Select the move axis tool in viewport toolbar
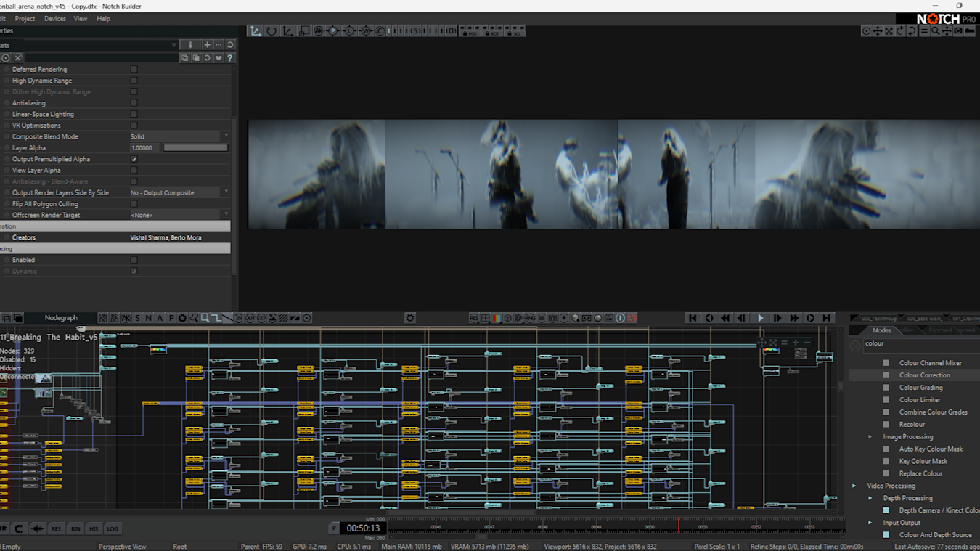Viewport: 980px width, 551px height. coord(256,31)
